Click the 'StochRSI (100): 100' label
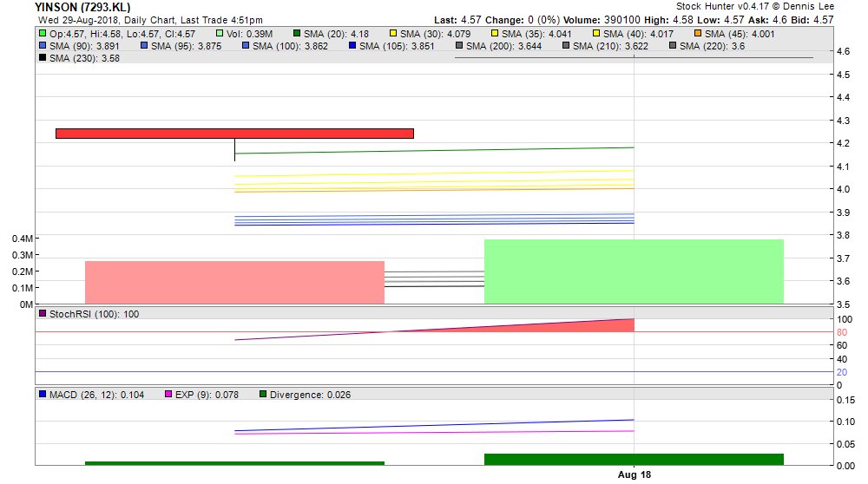This screenshot has height=484, width=868. pos(94,314)
